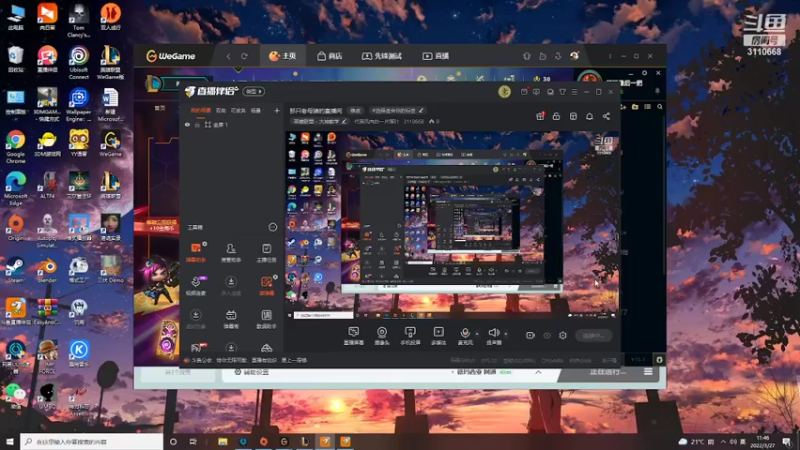
Task: Open the first orange toolbox tool (弹幕助手)
Action: (196, 252)
